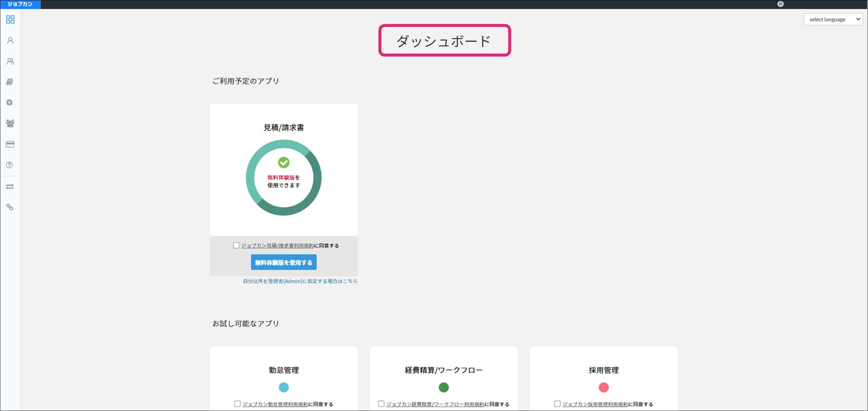Click the single user profile sidebar icon
The width and height of the screenshot is (868, 411).
(x=10, y=40)
